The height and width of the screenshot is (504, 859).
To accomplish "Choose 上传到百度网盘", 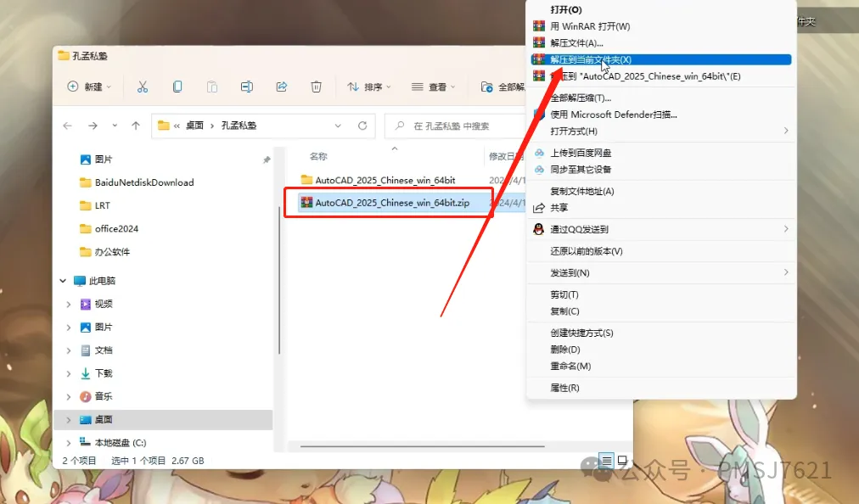I will coord(661,153).
